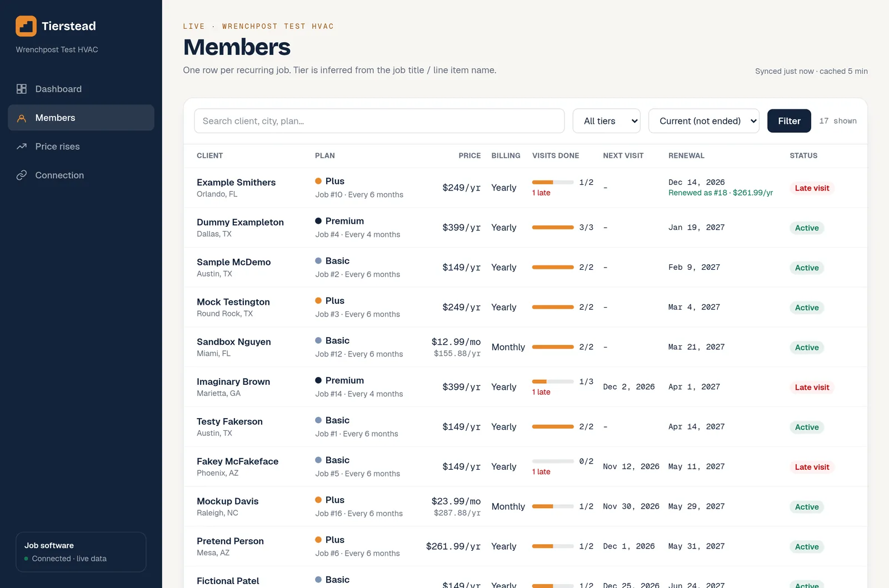The image size is (889, 588).
Task: Click the PRICE column header
Action: pyautogui.click(x=470, y=155)
